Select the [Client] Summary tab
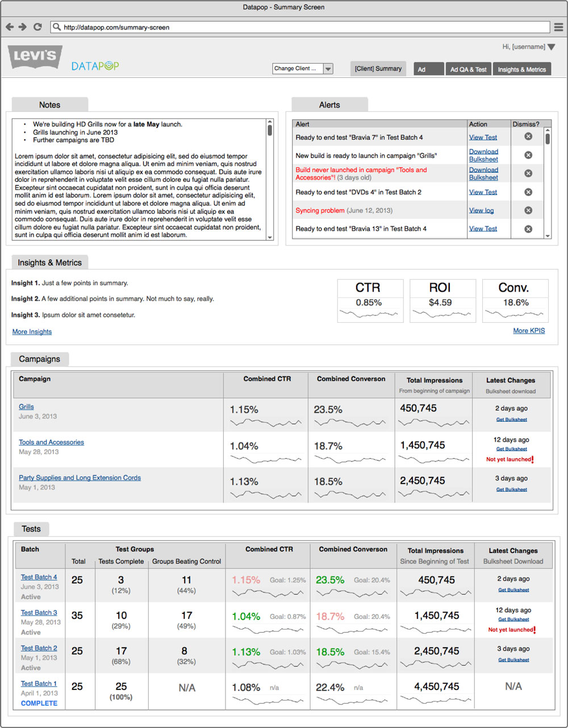This screenshot has height=728, width=568. click(x=378, y=69)
